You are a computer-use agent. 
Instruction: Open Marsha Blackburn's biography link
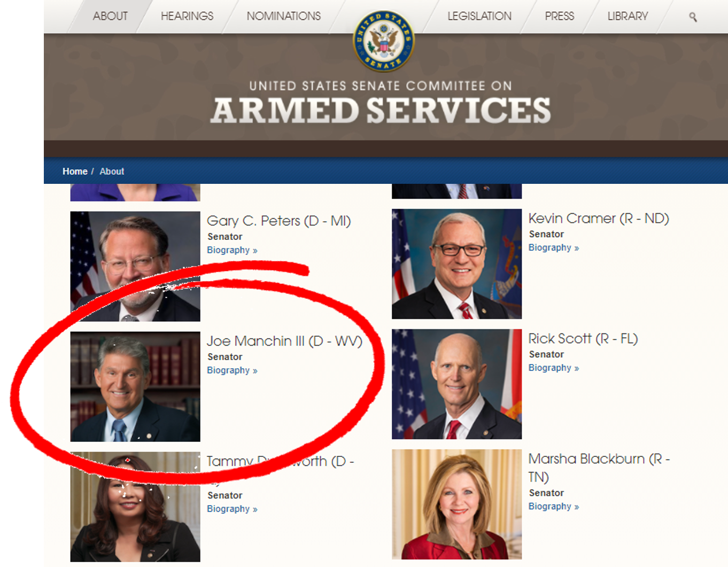pos(554,506)
